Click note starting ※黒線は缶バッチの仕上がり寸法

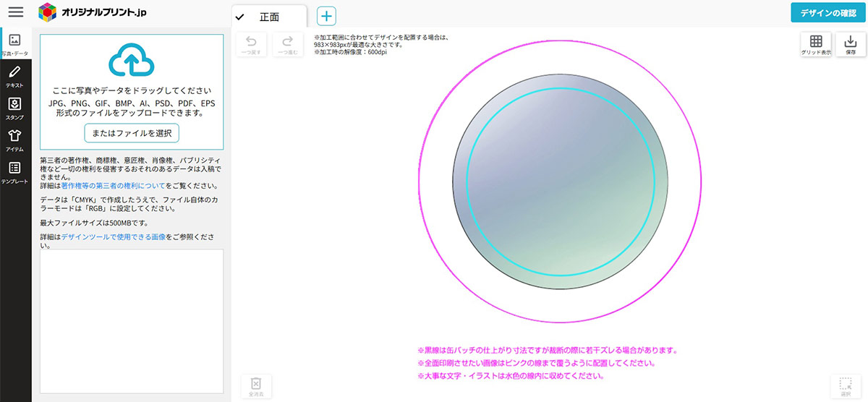547,350
